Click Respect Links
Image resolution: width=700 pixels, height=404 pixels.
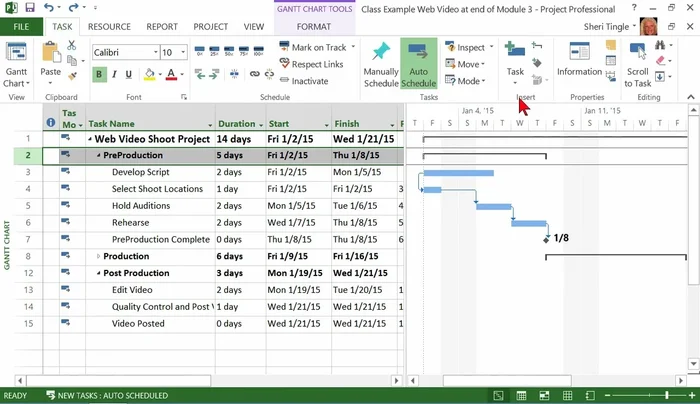click(311, 64)
